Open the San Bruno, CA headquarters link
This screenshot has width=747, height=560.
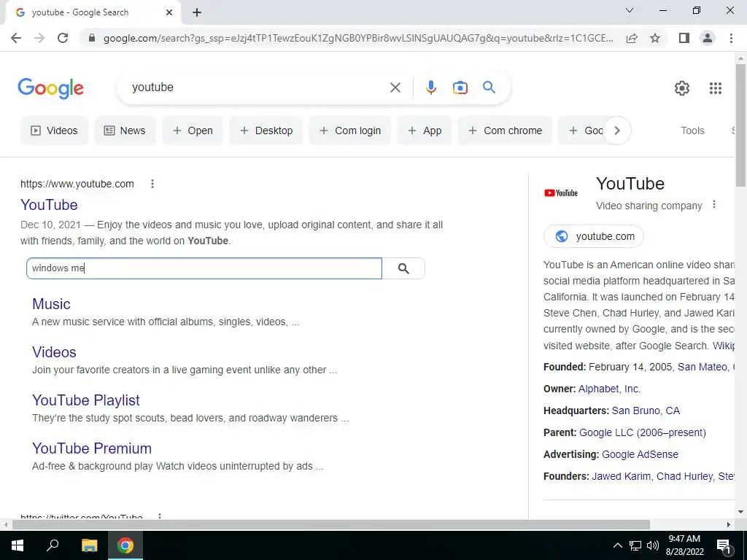[x=646, y=411]
